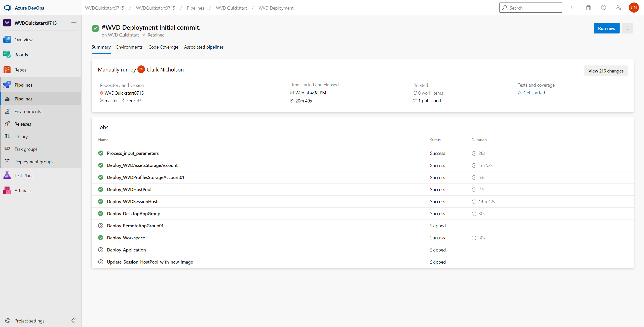The height and width of the screenshot is (327, 644).
Task: Click the Pipelines breadcrumb in header
Action: point(195,8)
